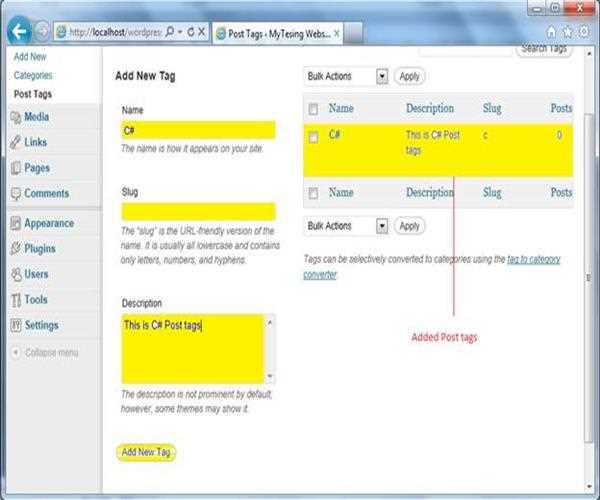Toggle select-all checkbox in table header
Viewport: 600px width, 500px height.
pos(314,109)
